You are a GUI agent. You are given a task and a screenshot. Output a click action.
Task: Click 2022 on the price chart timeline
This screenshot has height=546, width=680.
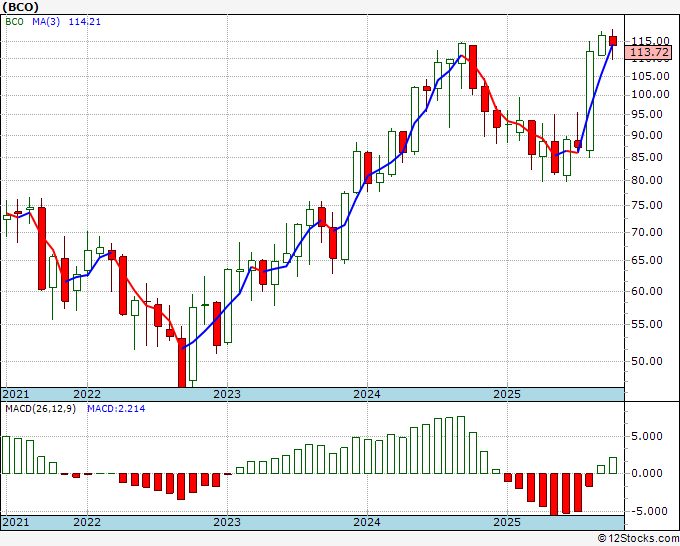point(87,394)
